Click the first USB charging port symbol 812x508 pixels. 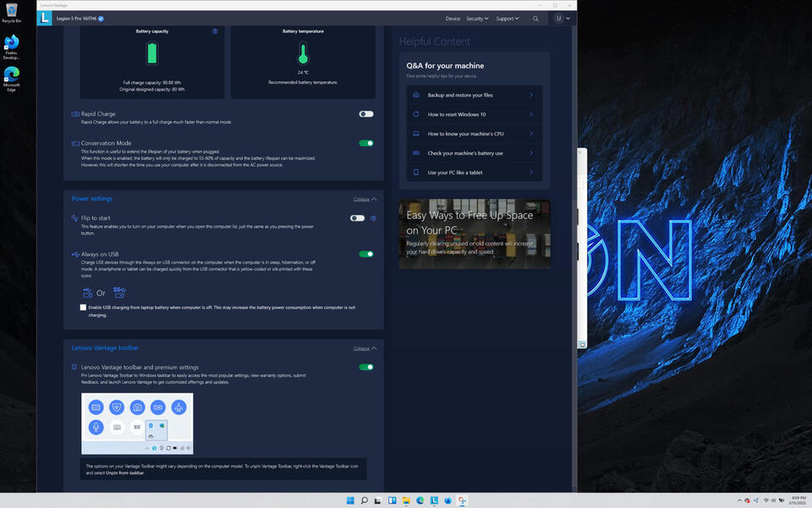[87, 293]
